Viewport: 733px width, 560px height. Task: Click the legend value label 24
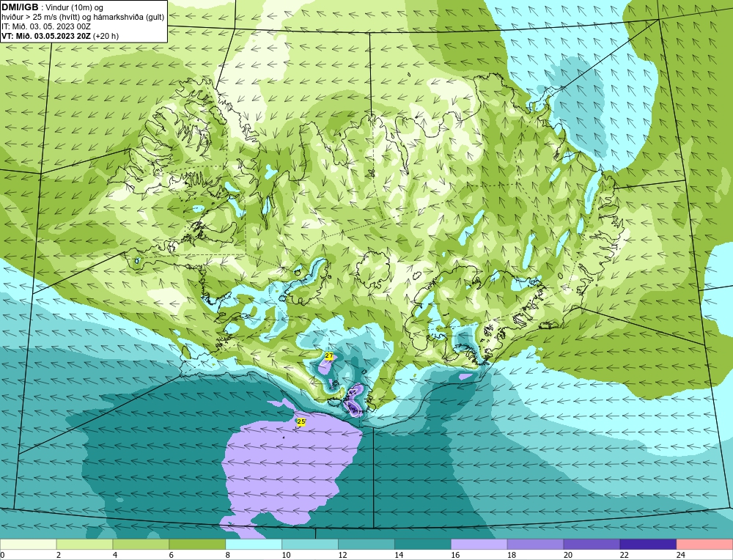(x=681, y=555)
